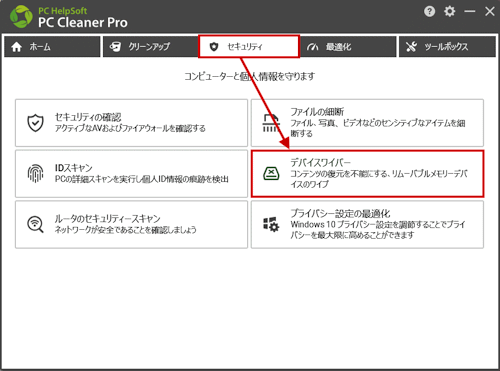Click the wrench and screwdriver toolbox icon
This screenshot has width=500, height=371.
(x=411, y=47)
